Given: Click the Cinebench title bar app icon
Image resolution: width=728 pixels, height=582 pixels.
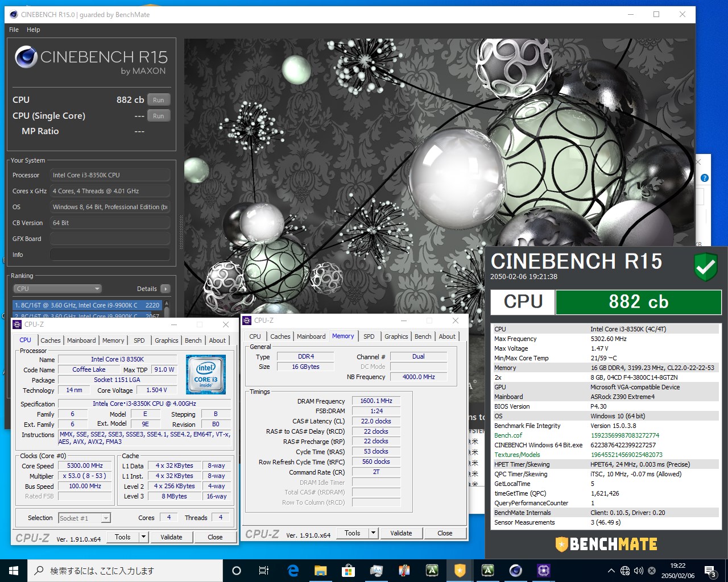Looking at the screenshot, I should [13, 14].
